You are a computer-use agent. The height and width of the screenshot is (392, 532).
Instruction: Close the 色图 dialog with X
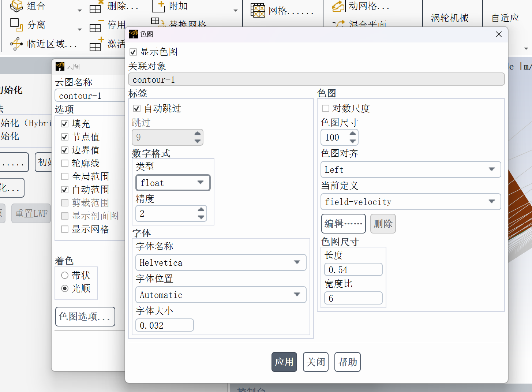click(x=499, y=34)
